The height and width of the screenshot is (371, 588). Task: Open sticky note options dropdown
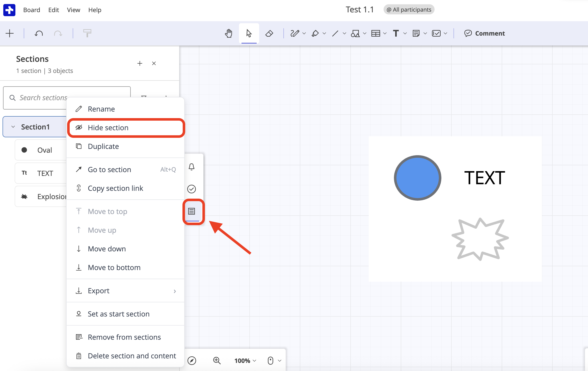pos(425,33)
